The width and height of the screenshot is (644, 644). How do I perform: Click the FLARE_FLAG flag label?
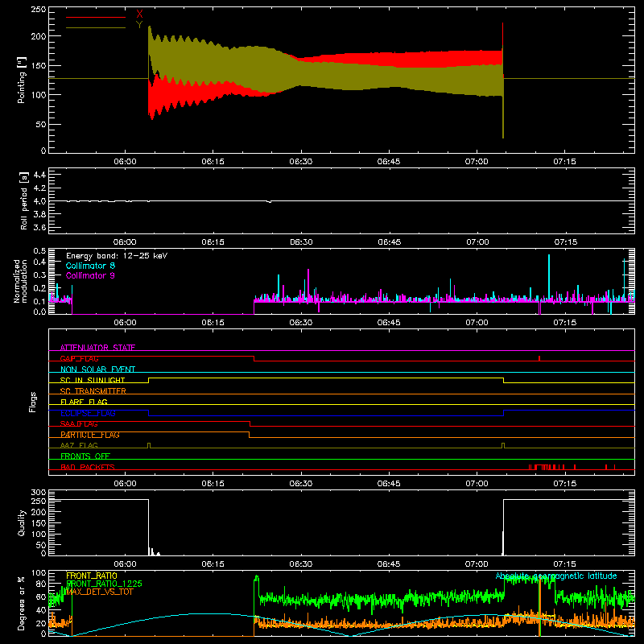pyautogui.click(x=84, y=402)
